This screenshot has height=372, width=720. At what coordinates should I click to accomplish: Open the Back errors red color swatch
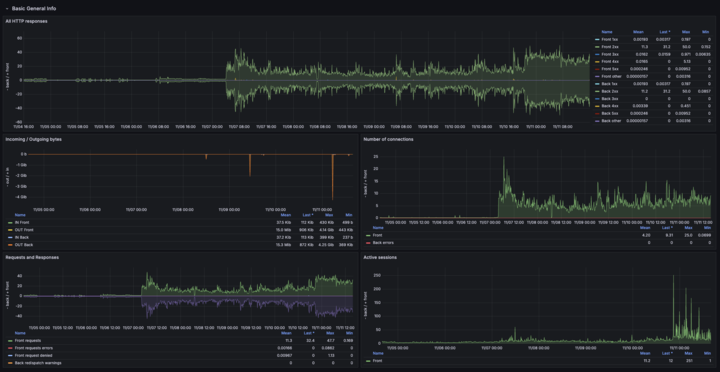(x=368, y=242)
